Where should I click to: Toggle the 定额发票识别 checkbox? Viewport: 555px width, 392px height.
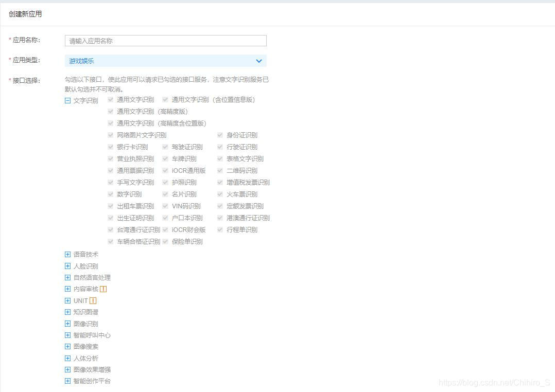tap(220, 206)
